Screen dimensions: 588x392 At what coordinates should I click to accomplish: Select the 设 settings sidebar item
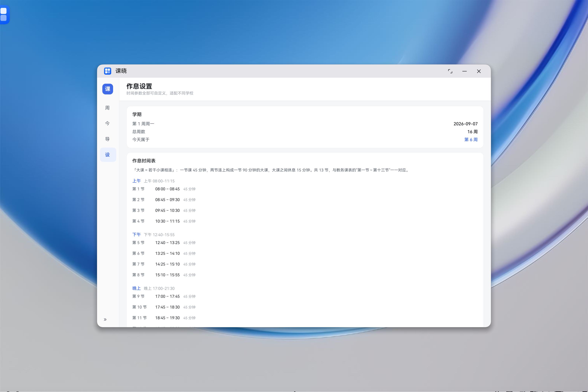tap(108, 155)
